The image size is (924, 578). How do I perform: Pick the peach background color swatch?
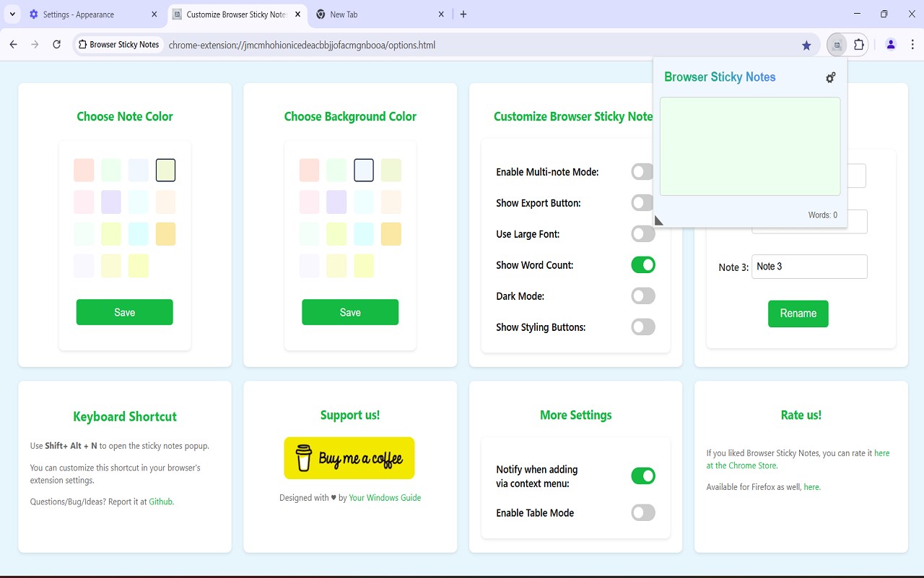(391, 202)
